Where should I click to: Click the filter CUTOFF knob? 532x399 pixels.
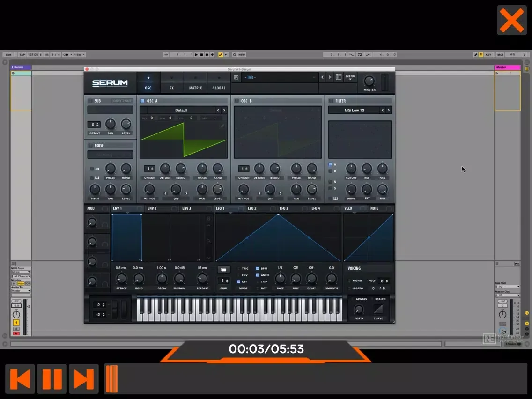coord(351,169)
